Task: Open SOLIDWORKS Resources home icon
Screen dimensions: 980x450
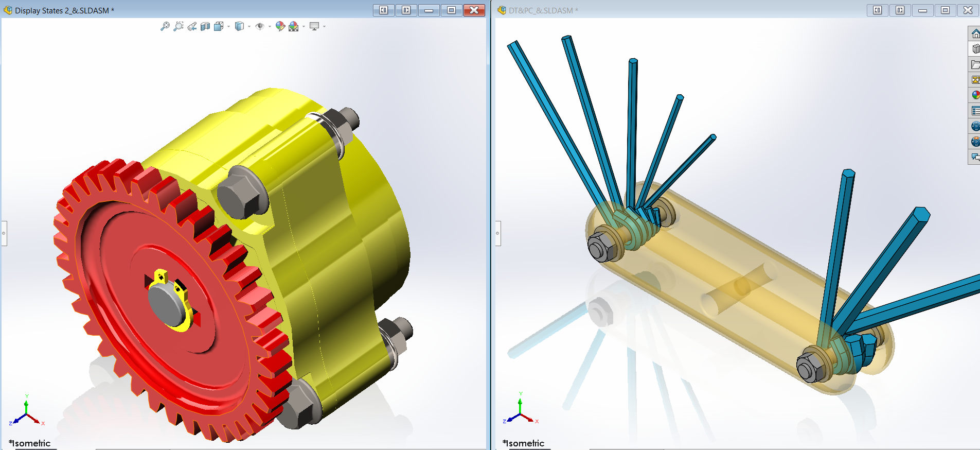Action: click(975, 34)
